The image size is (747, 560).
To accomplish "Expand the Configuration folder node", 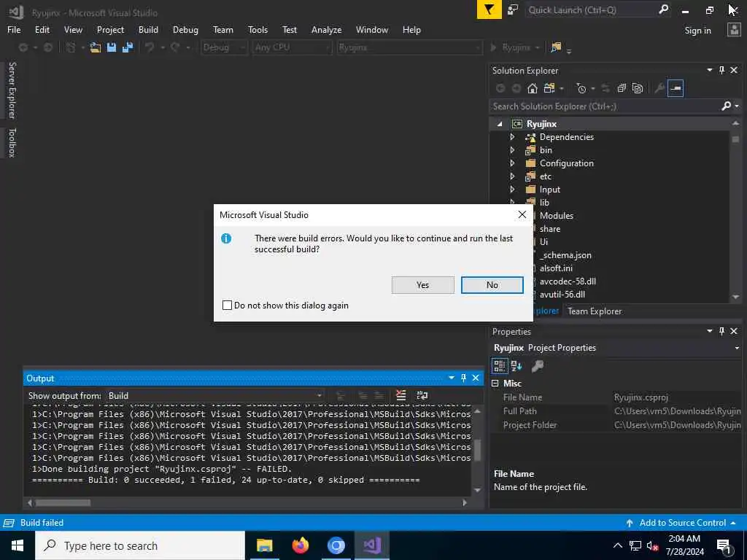I will (x=512, y=163).
